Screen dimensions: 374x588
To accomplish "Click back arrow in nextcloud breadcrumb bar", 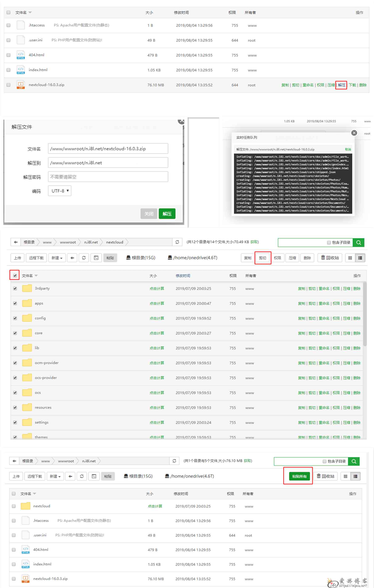I will coord(16,242).
